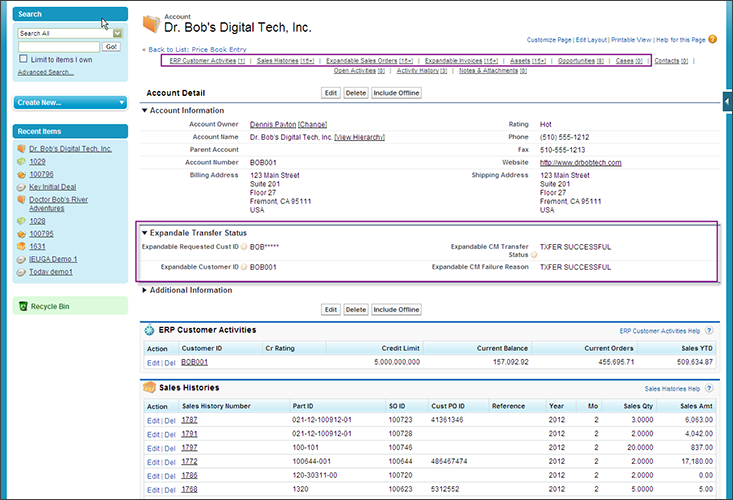Screen dimensions: 733x500
Task: Click the icon beside Today demo1
Action: click(21, 272)
